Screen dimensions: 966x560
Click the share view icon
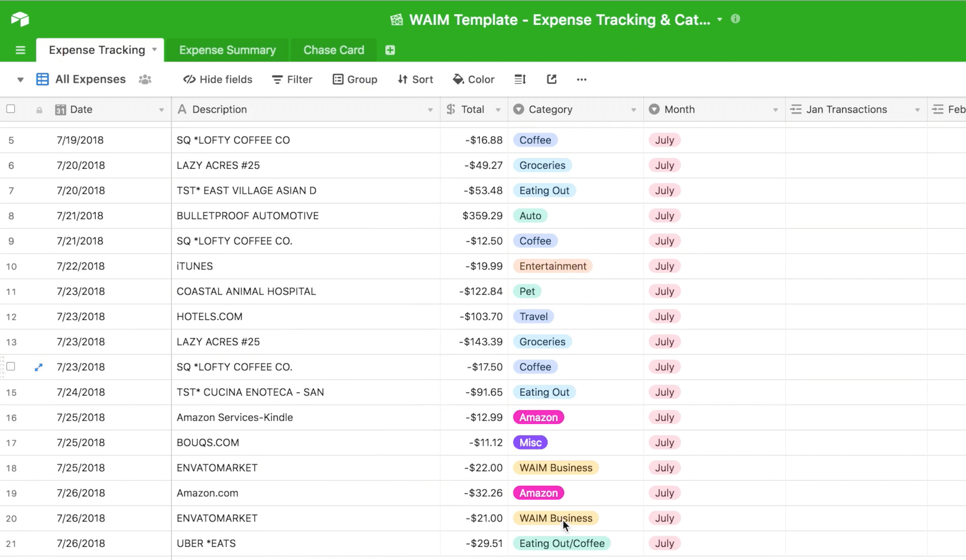coord(552,79)
